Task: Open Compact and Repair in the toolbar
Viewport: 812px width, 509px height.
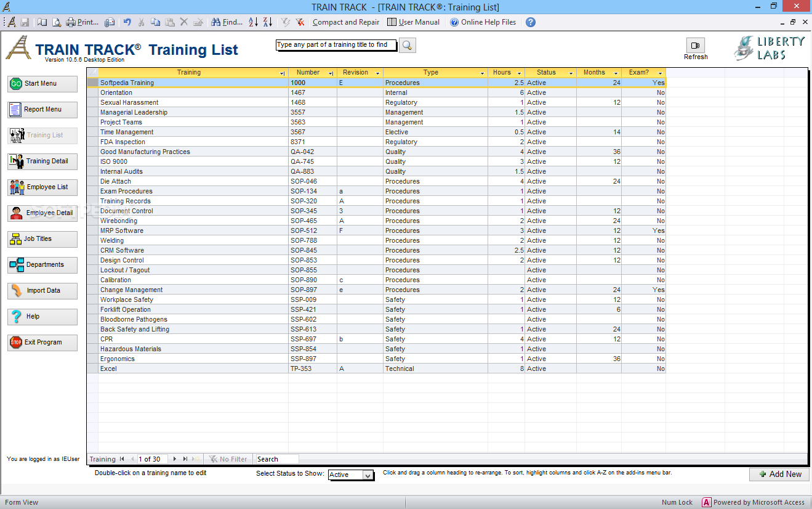Action: [346, 22]
